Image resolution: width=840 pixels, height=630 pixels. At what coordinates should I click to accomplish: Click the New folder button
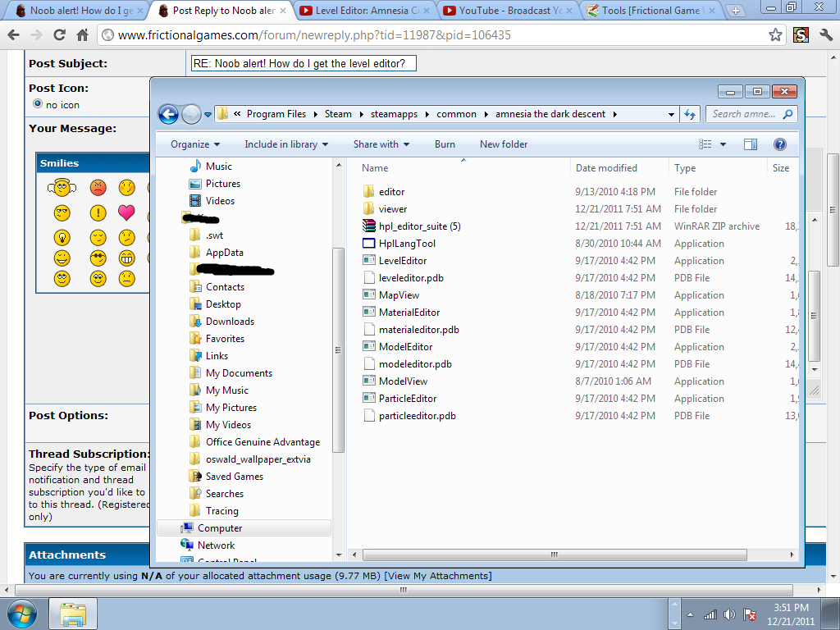[x=504, y=144]
